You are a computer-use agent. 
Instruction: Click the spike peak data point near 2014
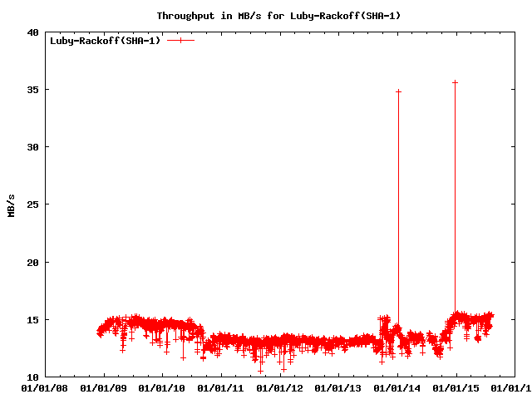point(398,91)
